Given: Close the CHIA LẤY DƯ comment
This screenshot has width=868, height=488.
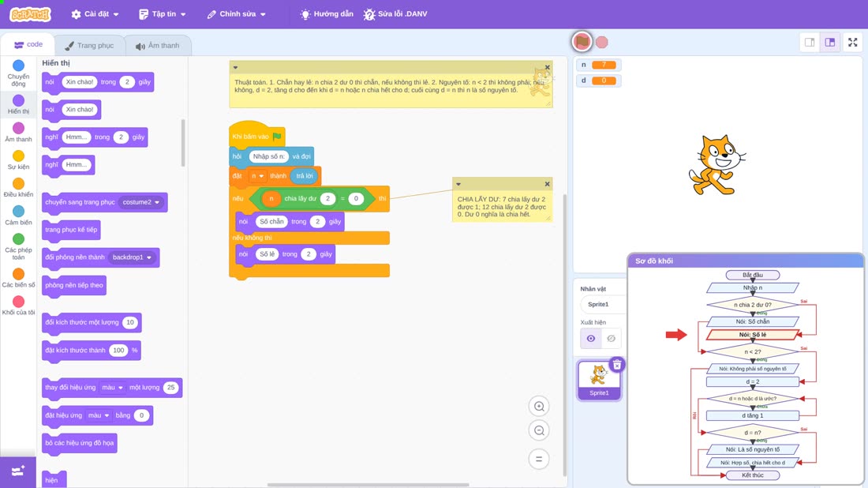Looking at the screenshot, I should pos(548,184).
